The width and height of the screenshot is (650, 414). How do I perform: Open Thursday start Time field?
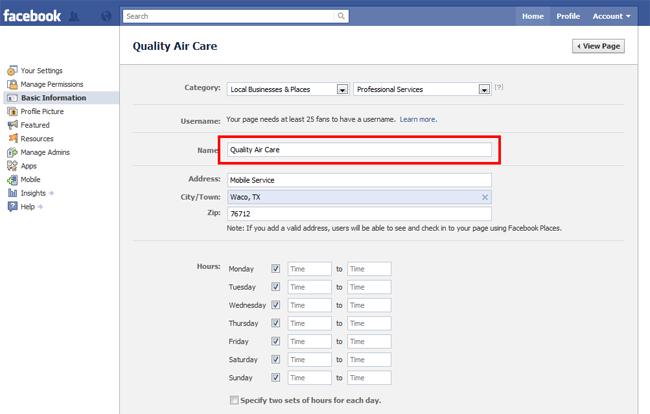(310, 323)
